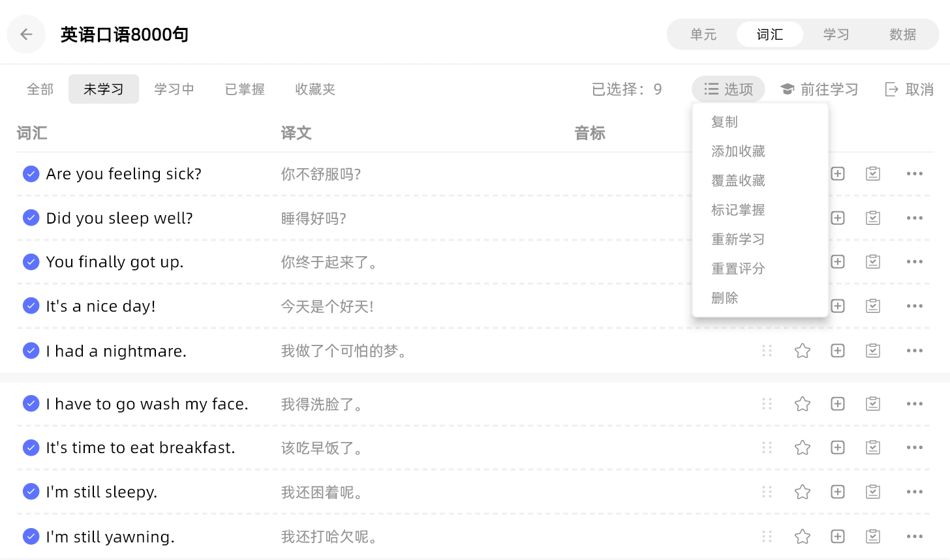Open the 数据 tab
The height and width of the screenshot is (560, 950).
pyautogui.click(x=902, y=35)
